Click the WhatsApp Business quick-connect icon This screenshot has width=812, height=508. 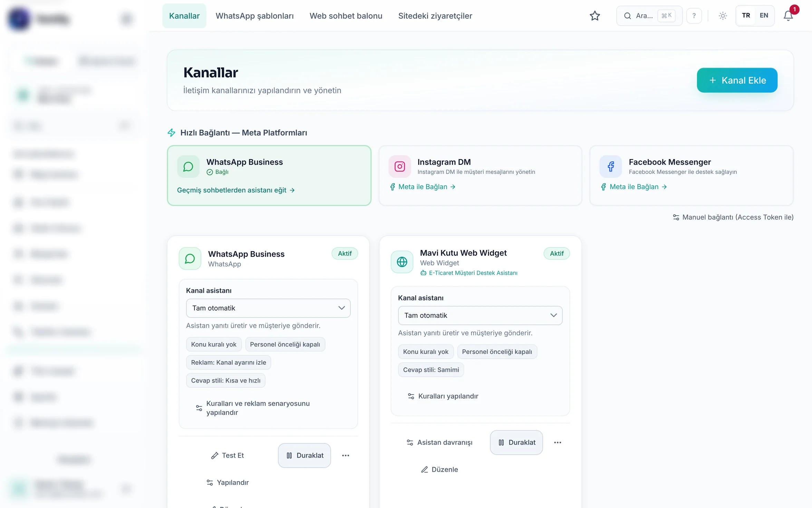click(188, 167)
